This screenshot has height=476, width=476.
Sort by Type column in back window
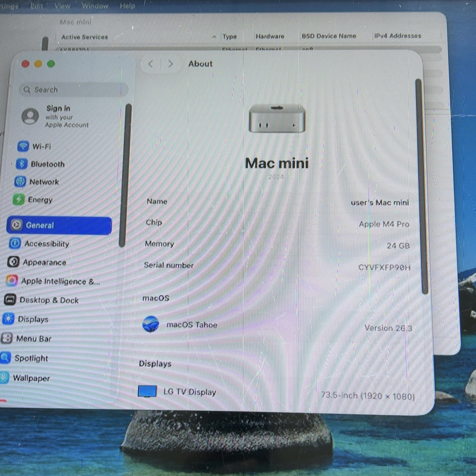tap(230, 36)
